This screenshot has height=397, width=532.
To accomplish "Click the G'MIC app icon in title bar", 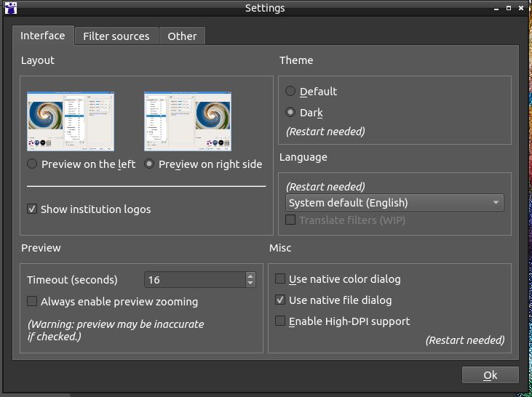I will click(11, 8).
